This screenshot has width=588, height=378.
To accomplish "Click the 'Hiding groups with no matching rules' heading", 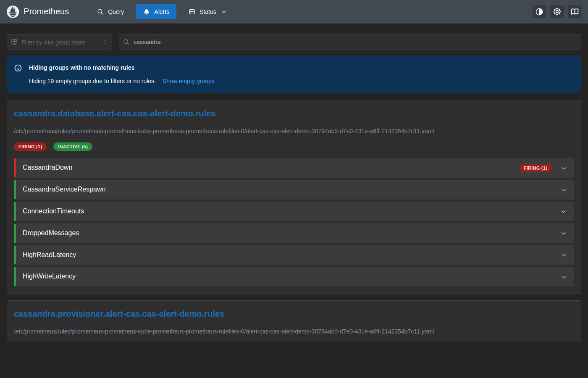I will click(x=82, y=68).
